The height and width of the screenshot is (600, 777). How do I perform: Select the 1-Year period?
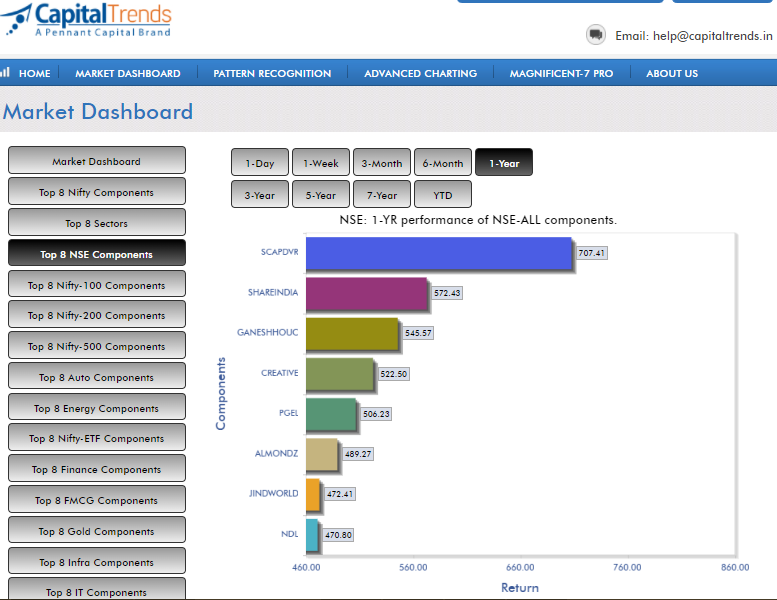pyautogui.click(x=504, y=163)
